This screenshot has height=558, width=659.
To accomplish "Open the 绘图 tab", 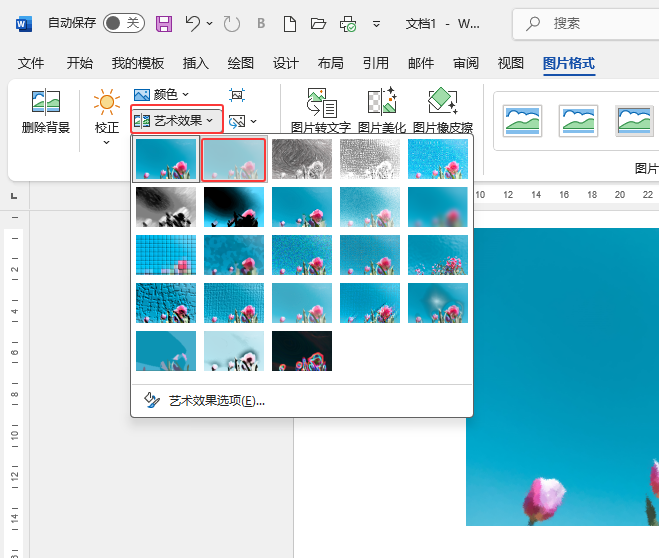I will [x=241, y=63].
